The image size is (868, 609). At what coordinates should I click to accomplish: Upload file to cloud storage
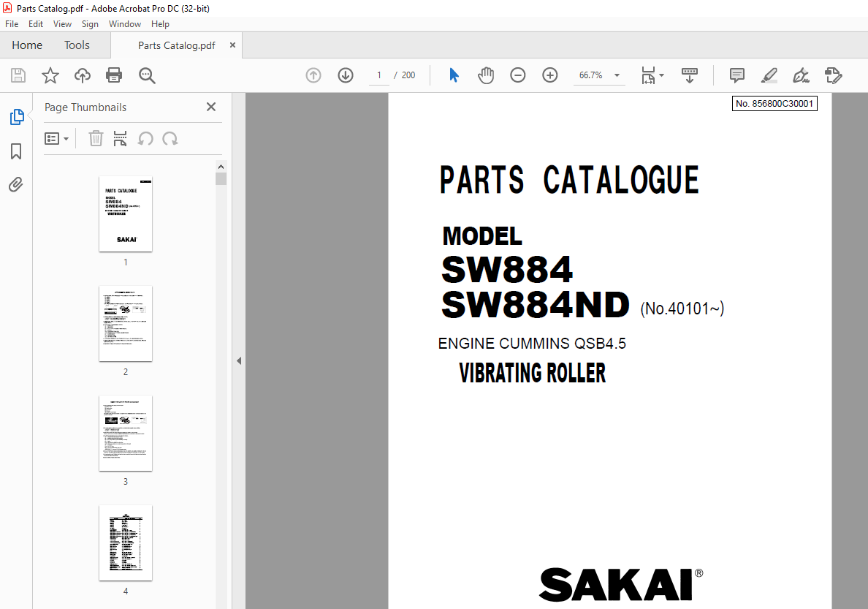[83, 75]
